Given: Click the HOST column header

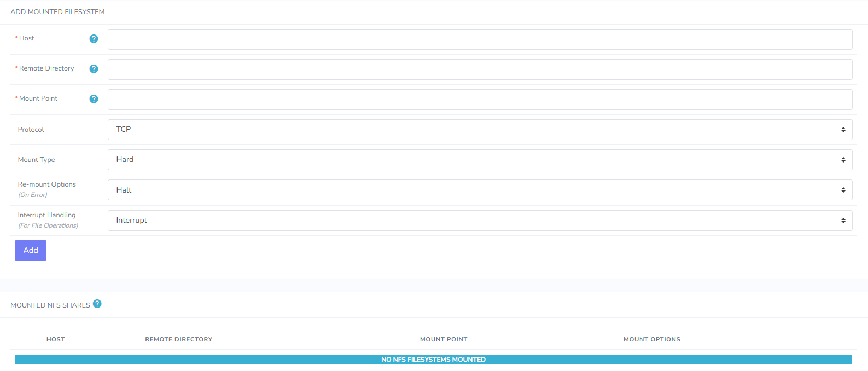Looking at the screenshot, I should point(56,339).
